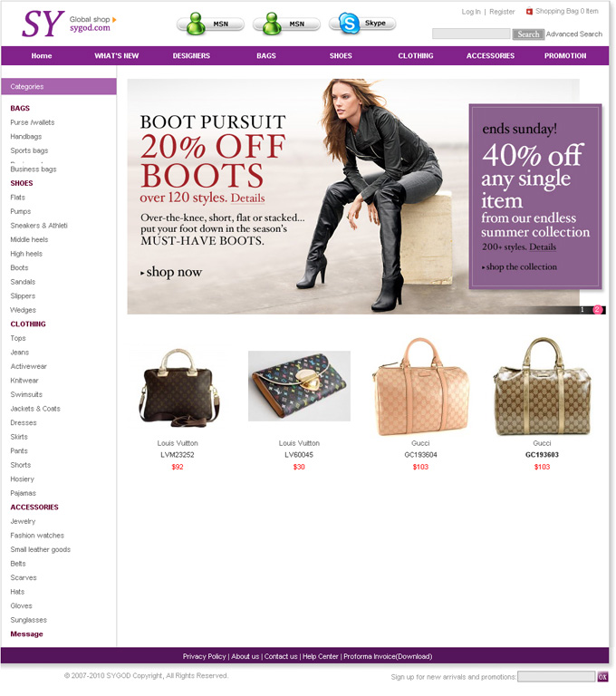Screen dimensions: 616x696
Task: Select banner slide number 1 indicator
Action: pyautogui.click(x=582, y=310)
